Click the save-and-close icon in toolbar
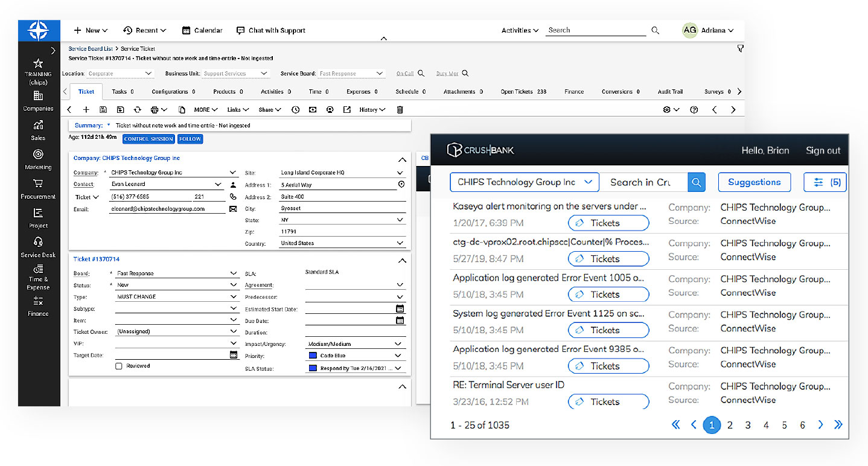 coord(121,110)
